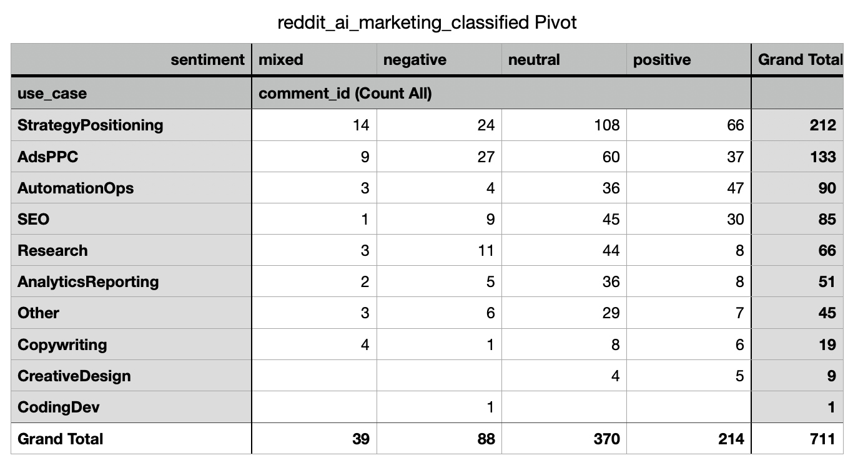Click the overall grand total cell 711
This screenshot has height=468, width=868.
point(822,439)
